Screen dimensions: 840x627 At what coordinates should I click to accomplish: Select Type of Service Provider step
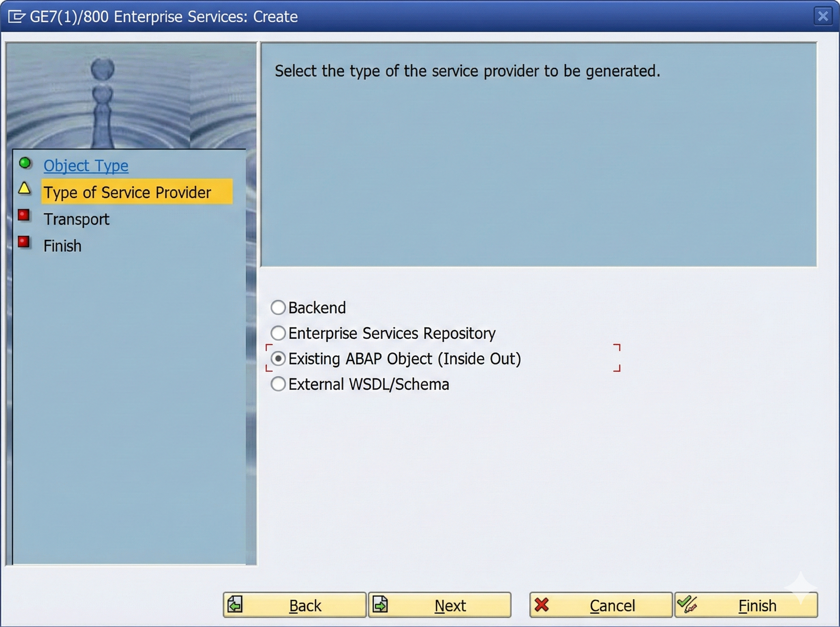tap(127, 192)
